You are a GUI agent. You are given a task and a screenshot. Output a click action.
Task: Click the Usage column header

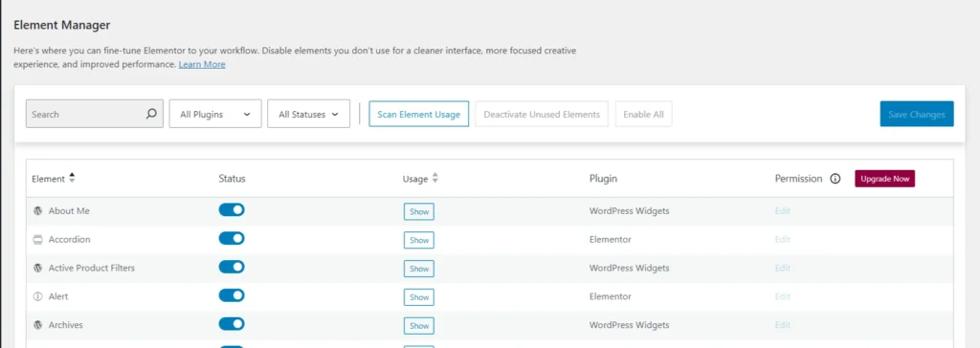click(x=415, y=179)
